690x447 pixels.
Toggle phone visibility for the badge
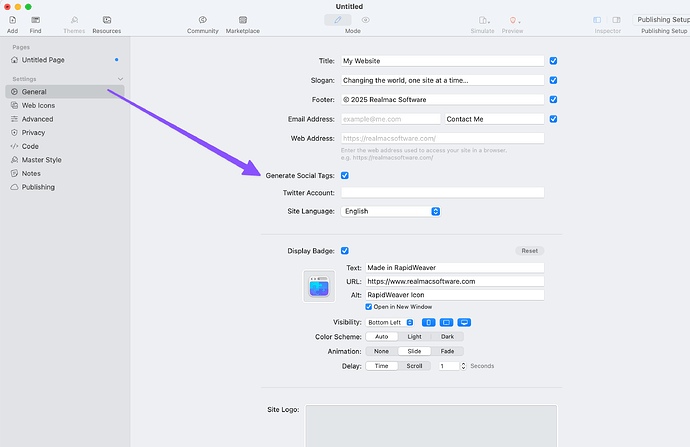tap(427, 323)
